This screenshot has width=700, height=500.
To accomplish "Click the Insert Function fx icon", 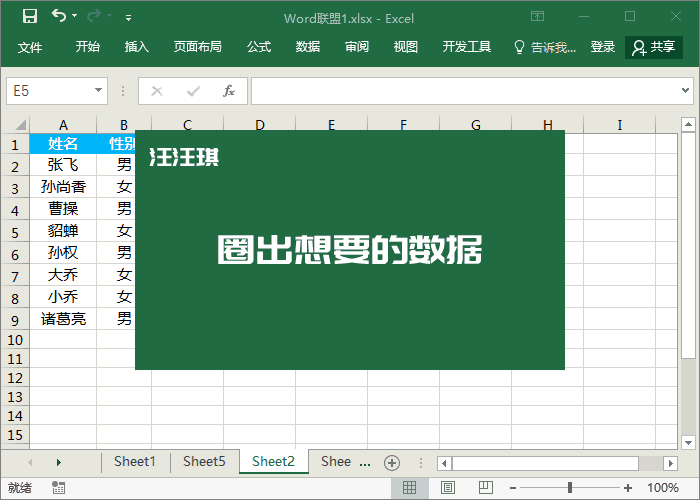I will point(229,91).
